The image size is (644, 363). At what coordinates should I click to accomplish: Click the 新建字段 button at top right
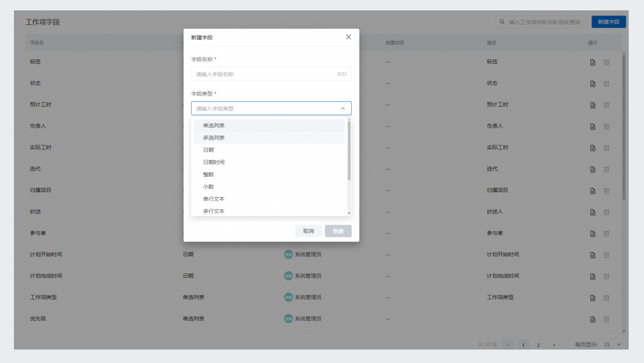tap(608, 22)
